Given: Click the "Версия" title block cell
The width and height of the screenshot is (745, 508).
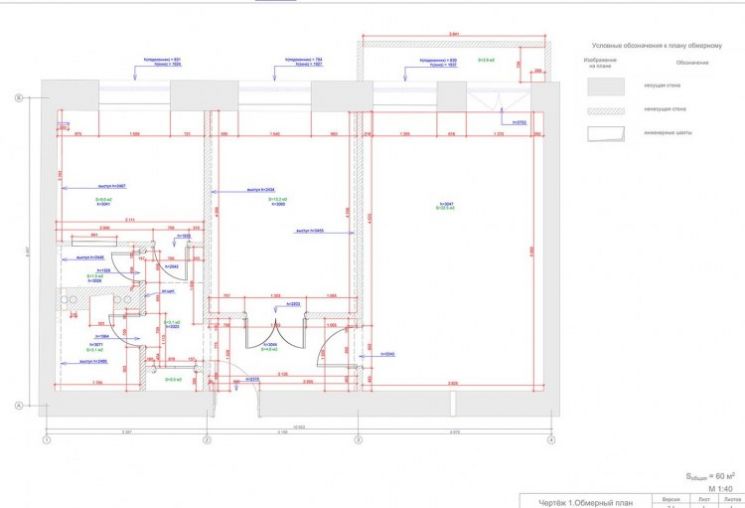Looking at the screenshot, I should point(671,499).
